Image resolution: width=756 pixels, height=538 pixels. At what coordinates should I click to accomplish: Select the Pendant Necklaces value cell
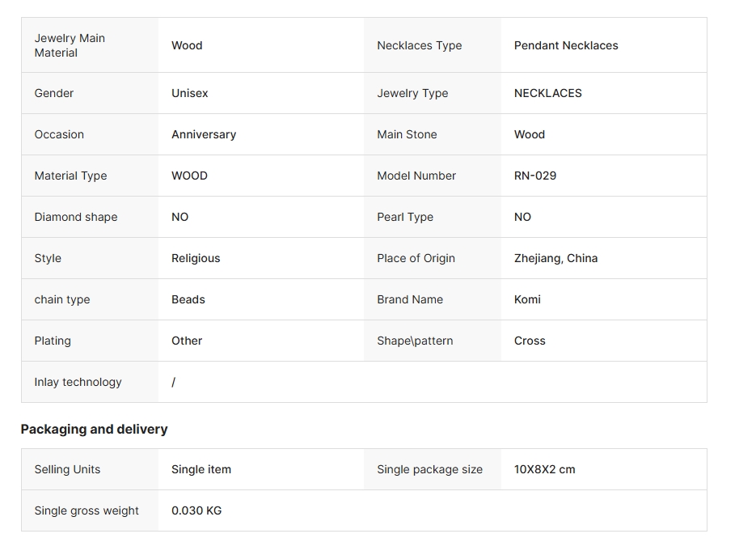[x=566, y=45]
